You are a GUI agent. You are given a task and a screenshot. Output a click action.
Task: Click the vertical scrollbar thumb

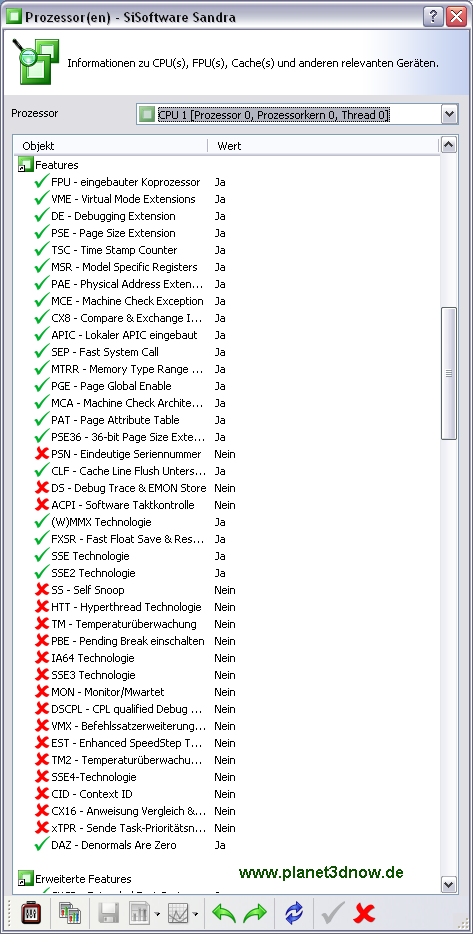pos(449,373)
